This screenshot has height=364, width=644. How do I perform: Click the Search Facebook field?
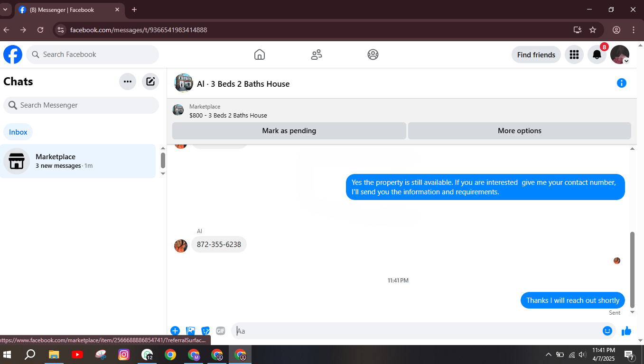[x=93, y=55]
